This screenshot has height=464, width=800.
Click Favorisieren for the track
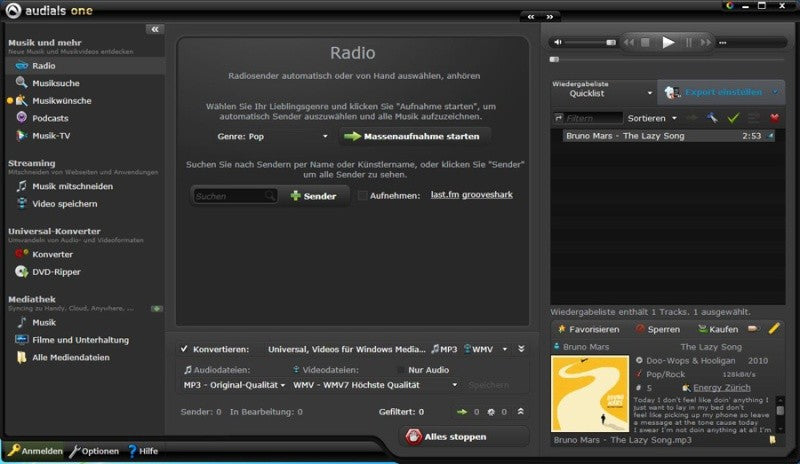click(588, 329)
